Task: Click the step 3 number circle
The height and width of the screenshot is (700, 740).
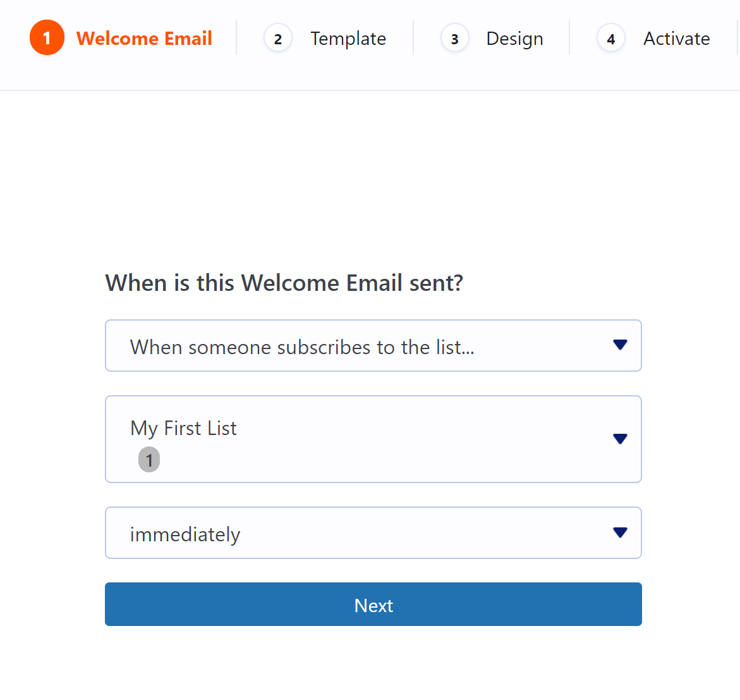Action: pyautogui.click(x=454, y=39)
